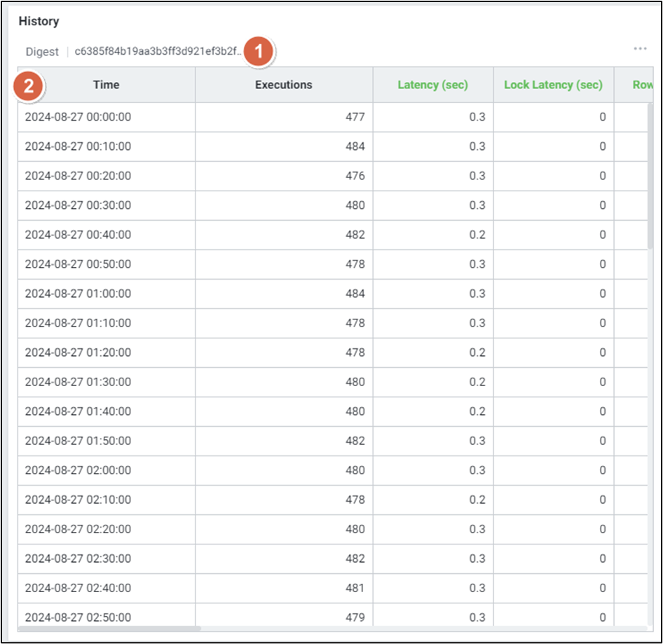Click the executions value 481 at 02:40:00

click(x=355, y=588)
